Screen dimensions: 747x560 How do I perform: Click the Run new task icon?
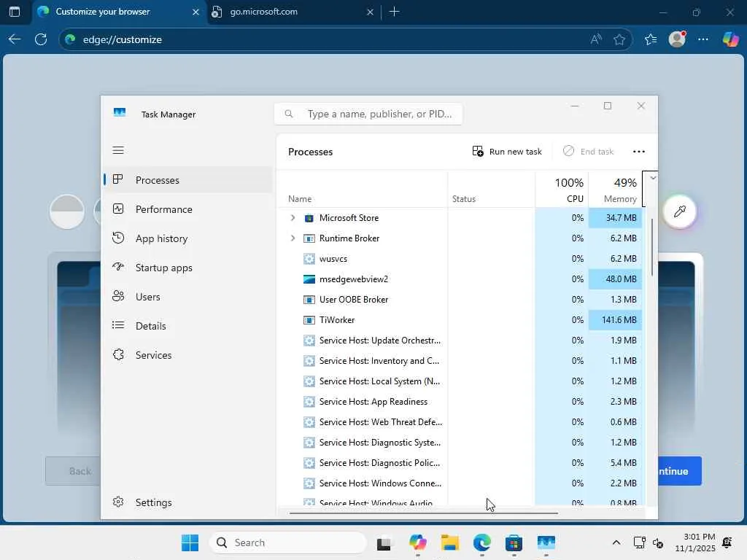[x=478, y=152]
